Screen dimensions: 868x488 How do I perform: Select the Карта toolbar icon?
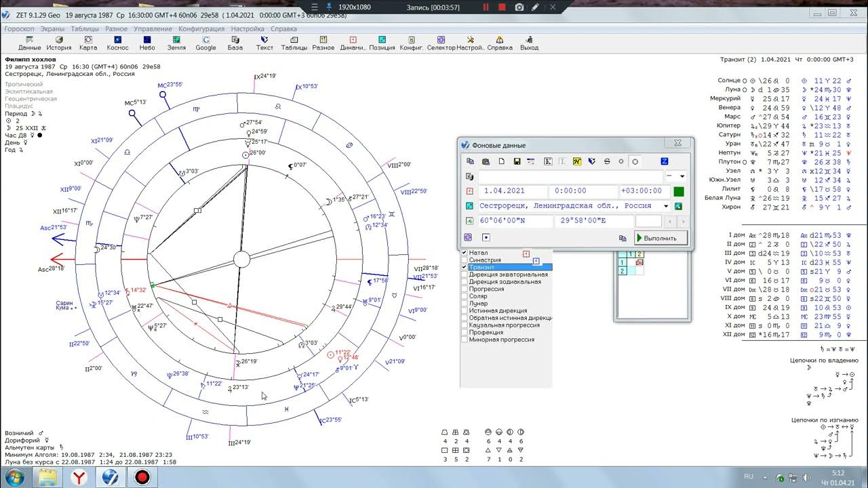pyautogui.click(x=88, y=43)
